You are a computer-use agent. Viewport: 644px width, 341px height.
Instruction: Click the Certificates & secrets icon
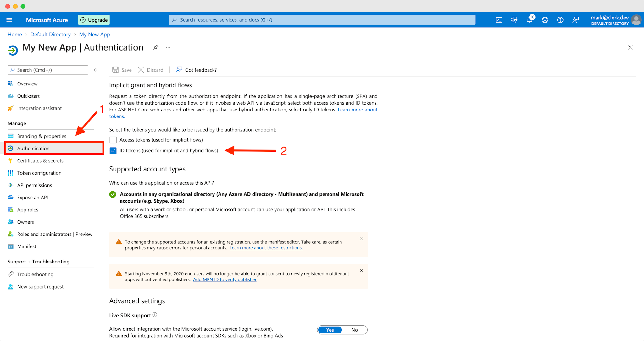click(10, 160)
